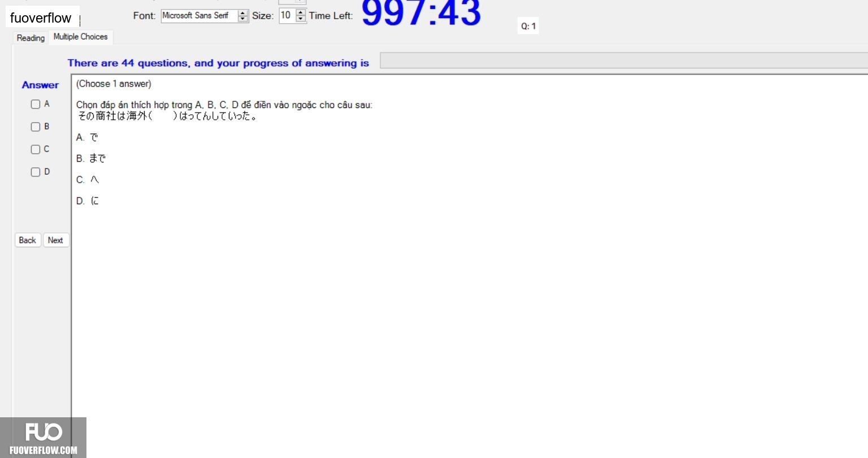Click the Answer heading label
The width and height of the screenshot is (868, 458).
[x=40, y=85]
